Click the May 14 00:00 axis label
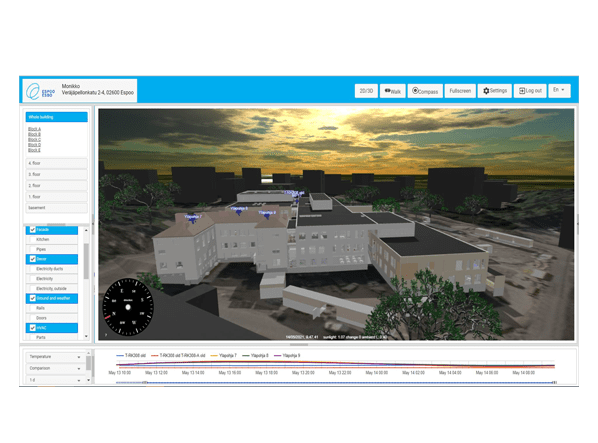Screen dimensions: 598x443 click(x=376, y=372)
